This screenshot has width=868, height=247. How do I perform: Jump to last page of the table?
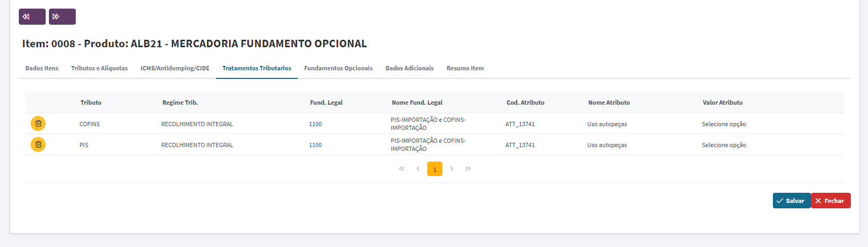pyautogui.click(x=468, y=169)
